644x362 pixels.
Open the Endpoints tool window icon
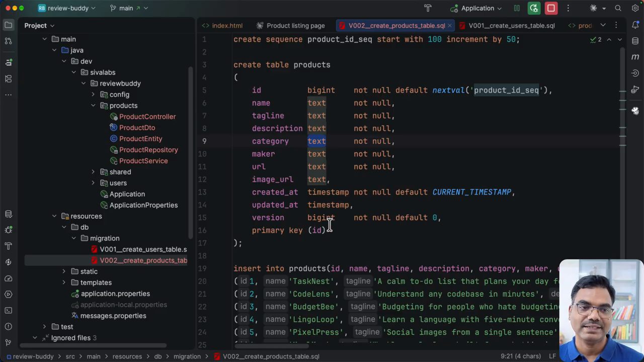click(x=635, y=73)
